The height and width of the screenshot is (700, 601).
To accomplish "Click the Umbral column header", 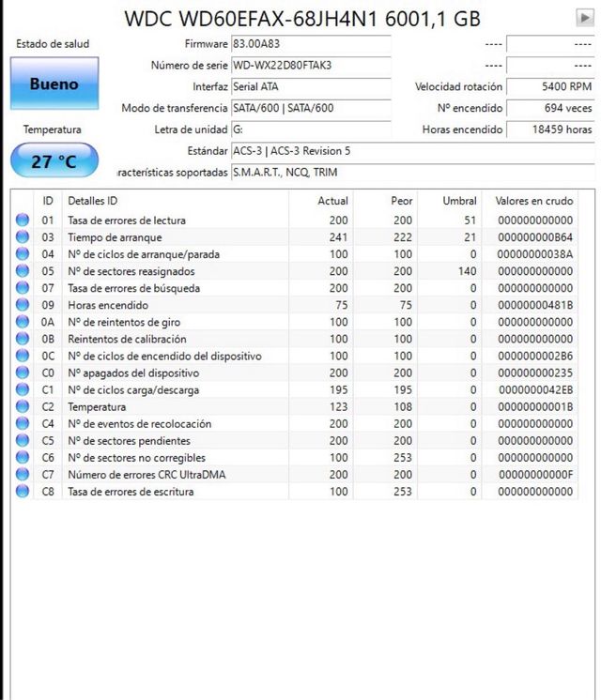I will coord(459,201).
